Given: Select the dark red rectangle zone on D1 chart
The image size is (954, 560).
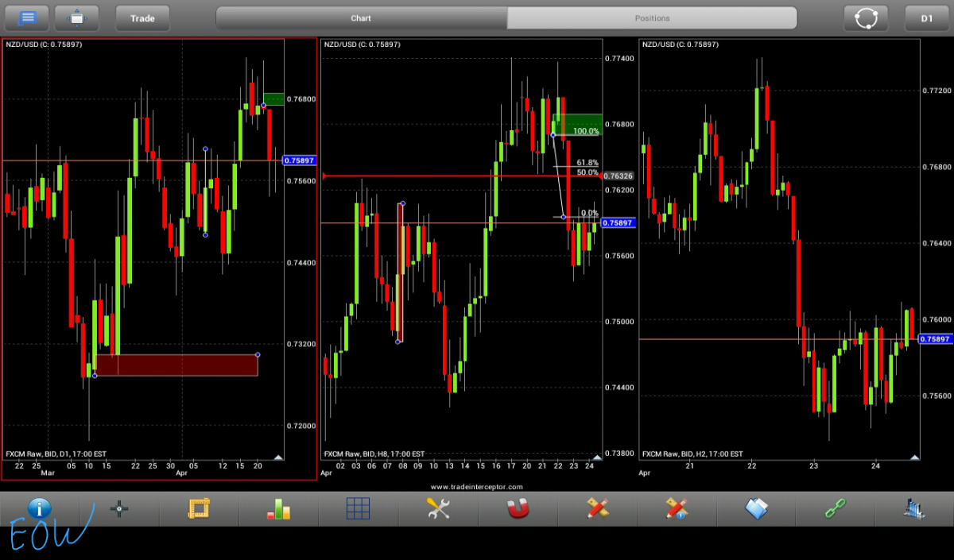Looking at the screenshot, I should pyautogui.click(x=176, y=365).
